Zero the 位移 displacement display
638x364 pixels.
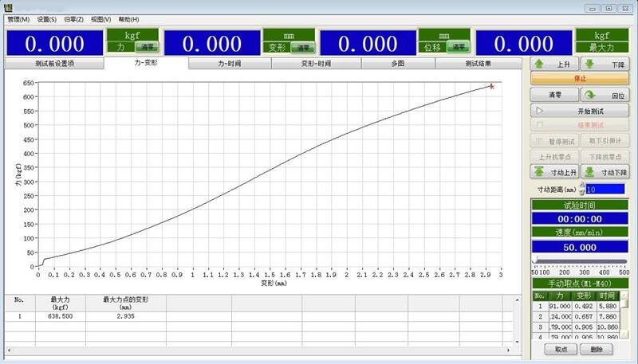456,47
